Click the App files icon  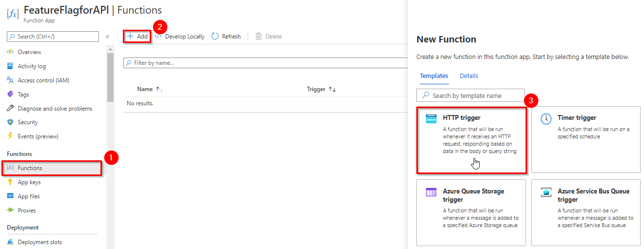point(10,196)
